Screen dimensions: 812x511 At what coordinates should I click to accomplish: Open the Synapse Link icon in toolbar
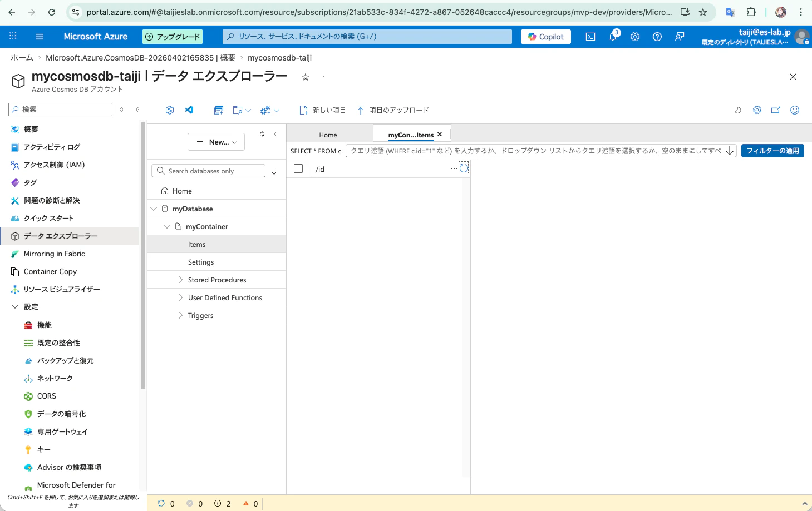[x=170, y=110]
